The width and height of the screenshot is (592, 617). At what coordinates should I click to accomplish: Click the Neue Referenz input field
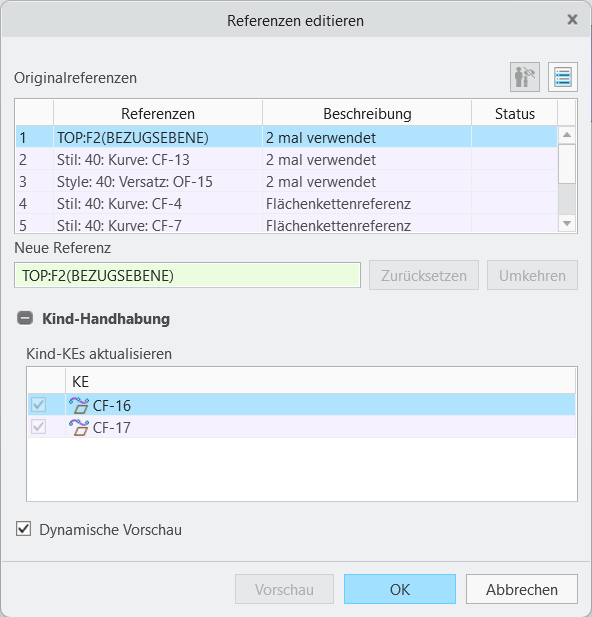[187, 275]
